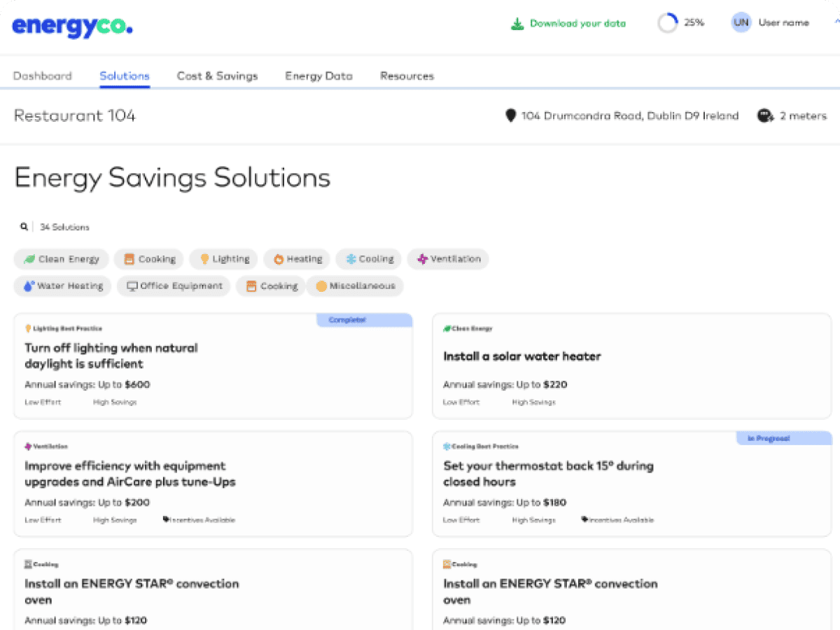Click the In Progress! badge on thermostat card
840x630 pixels.
point(784,438)
